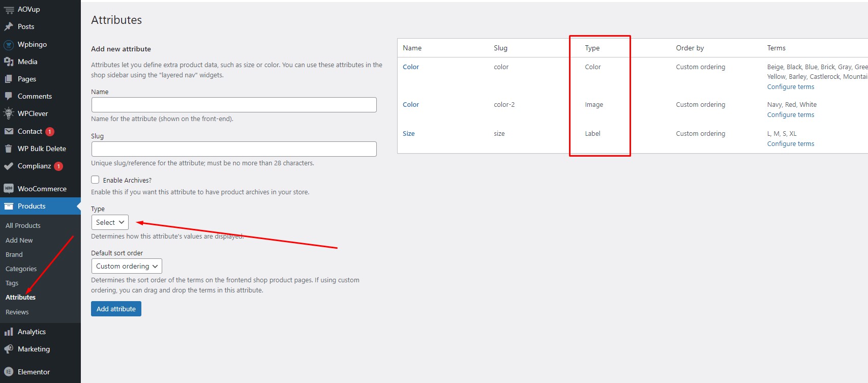This screenshot has width=868, height=383.
Task: Click into the attribute Name field
Action: [234, 105]
